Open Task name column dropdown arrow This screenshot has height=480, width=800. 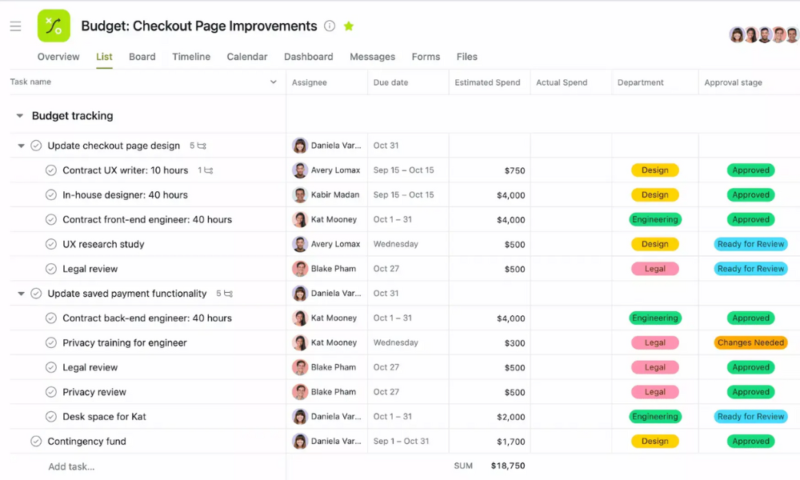pos(273,82)
